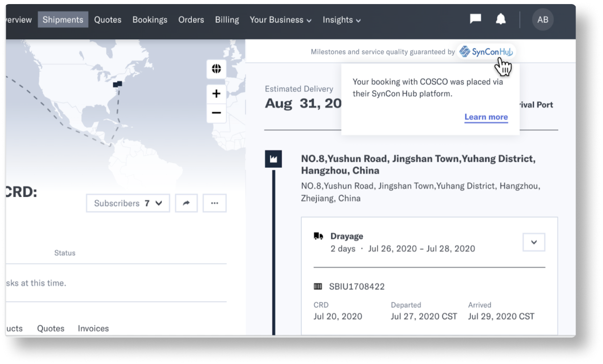Open the notifications bell
Viewport: 603px width, 364px height.
[500, 19]
